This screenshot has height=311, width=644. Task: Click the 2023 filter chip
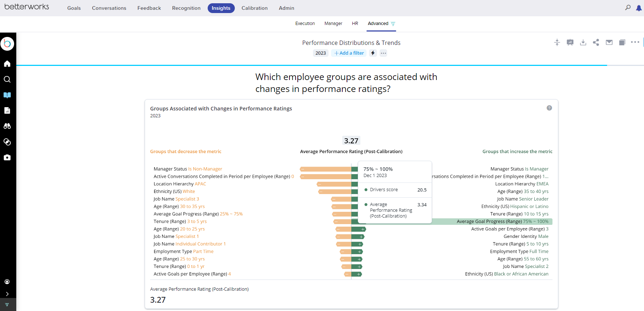(x=321, y=53)
